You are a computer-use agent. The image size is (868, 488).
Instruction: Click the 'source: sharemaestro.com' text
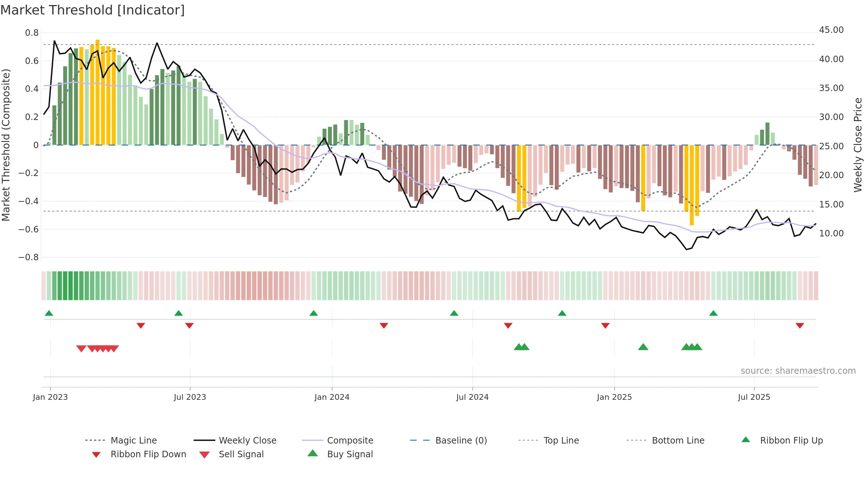pos(798,371)
